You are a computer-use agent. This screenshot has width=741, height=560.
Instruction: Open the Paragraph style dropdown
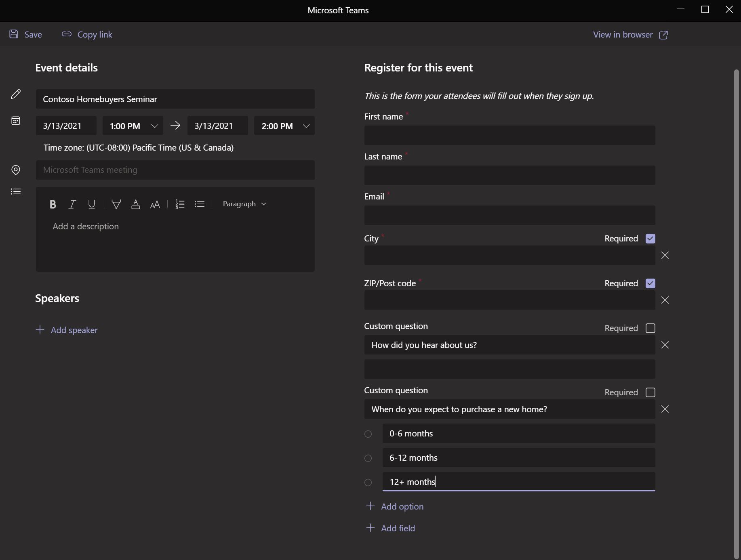[x=244, y=204]
